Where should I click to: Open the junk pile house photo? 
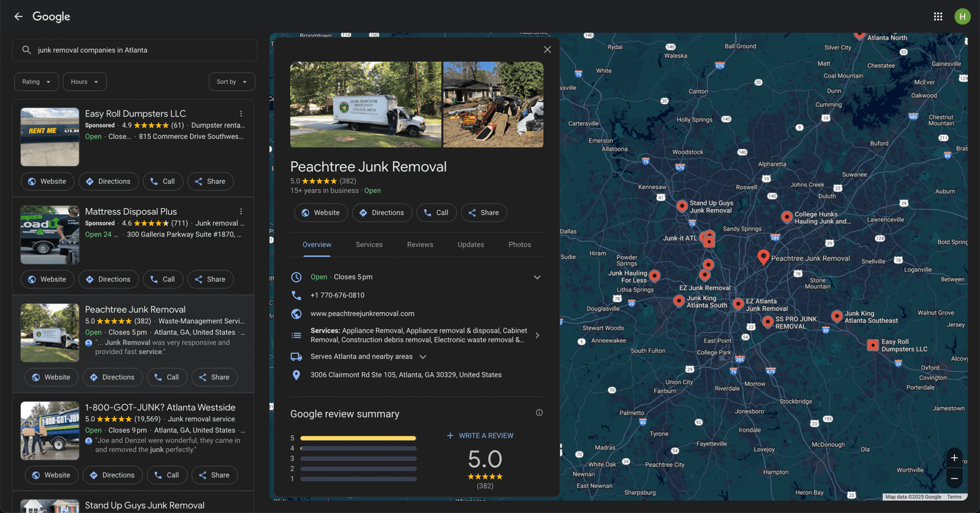coord(493,105)
